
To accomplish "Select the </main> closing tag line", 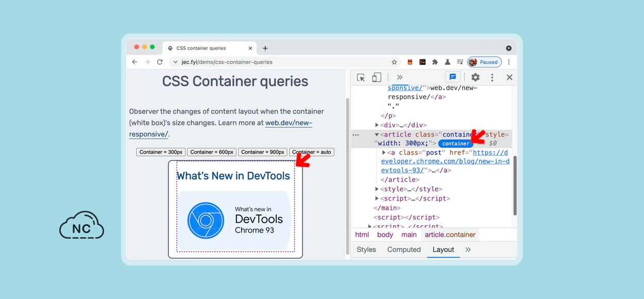I will [x=387, y=208].
